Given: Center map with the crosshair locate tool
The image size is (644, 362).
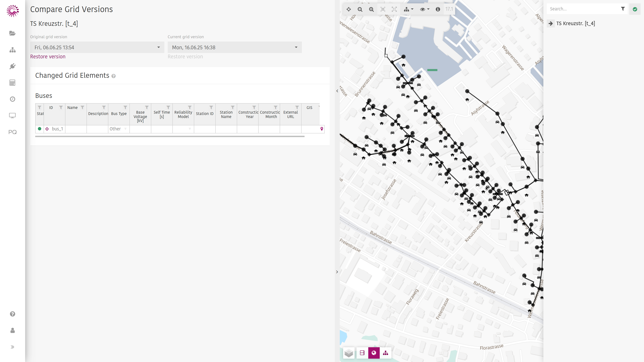Looking at the screenshot, I should click(x=348, y=9).
